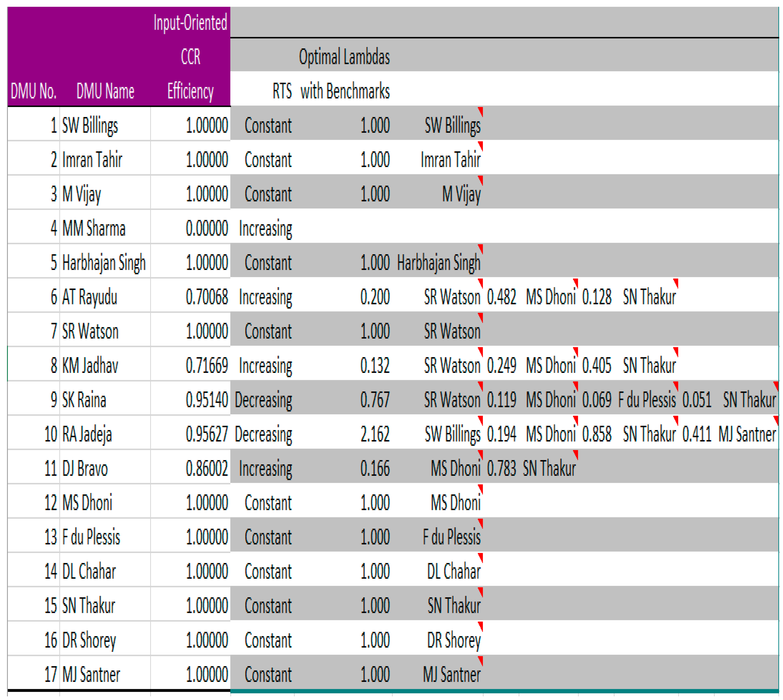Click the RTS column header
The height and width of the screenshot is (700, 783).
click(282, 92)
